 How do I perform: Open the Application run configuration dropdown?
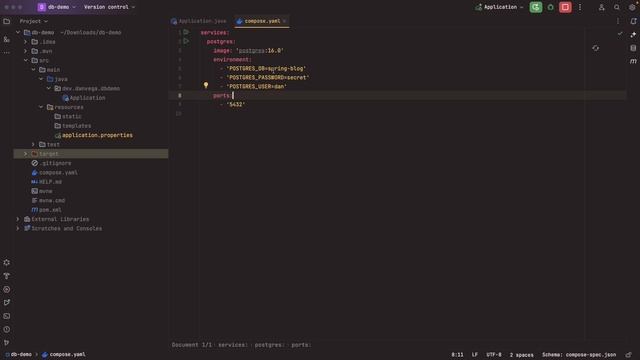pos(499,7)
